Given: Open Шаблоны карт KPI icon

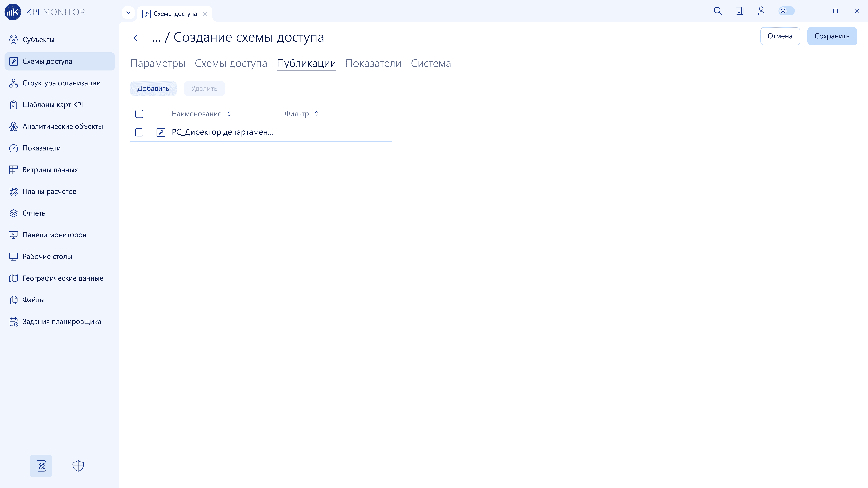Looking at the screenshot, I should pyautogui.click(x=13, y=105).
